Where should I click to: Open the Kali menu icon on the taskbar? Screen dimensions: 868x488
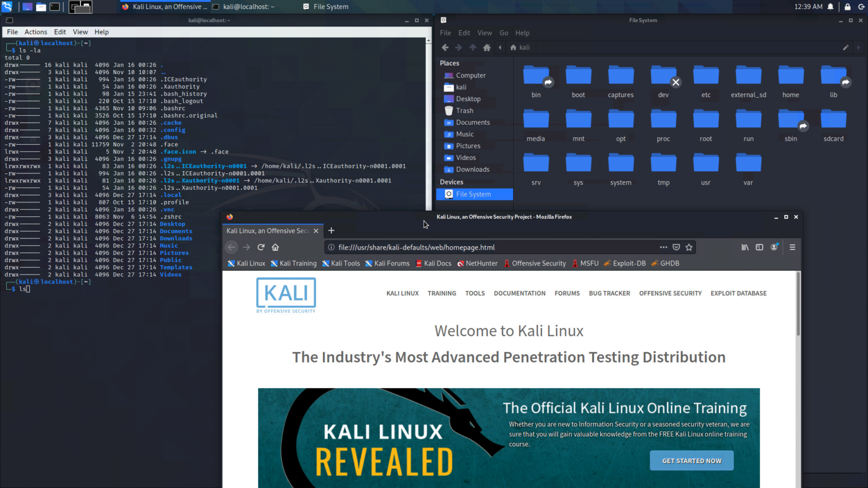click(x=7, y=6)
